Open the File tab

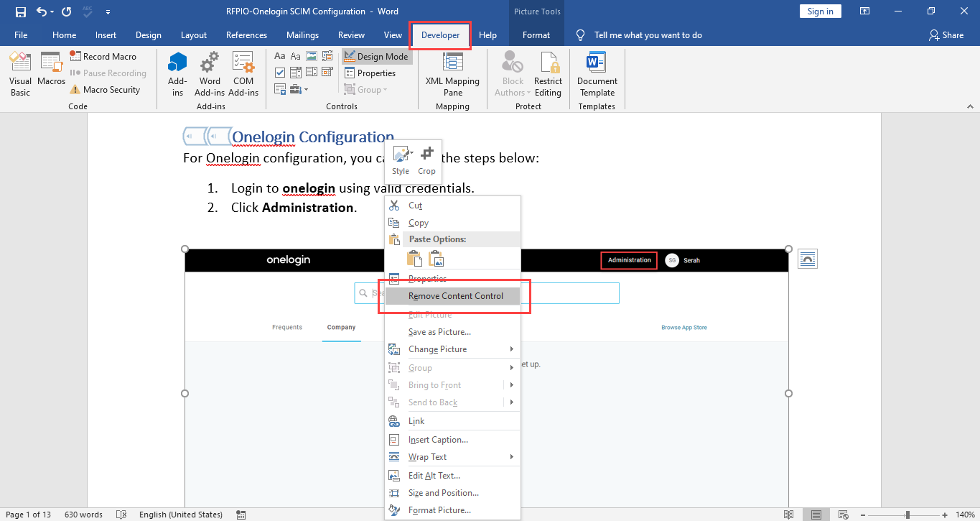tap(21, 34)
